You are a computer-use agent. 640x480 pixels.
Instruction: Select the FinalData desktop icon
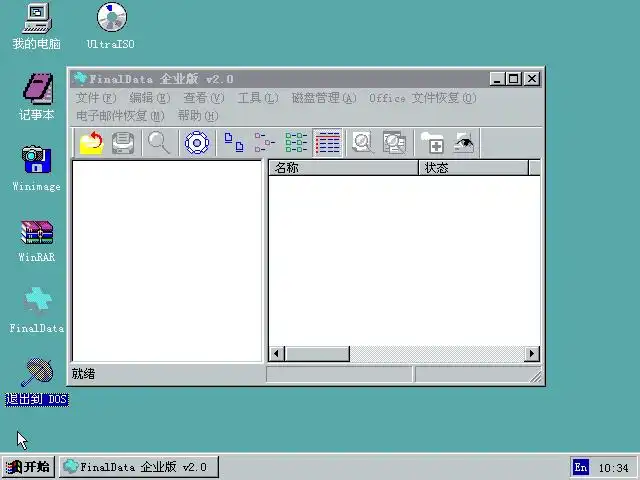point(36,310)
